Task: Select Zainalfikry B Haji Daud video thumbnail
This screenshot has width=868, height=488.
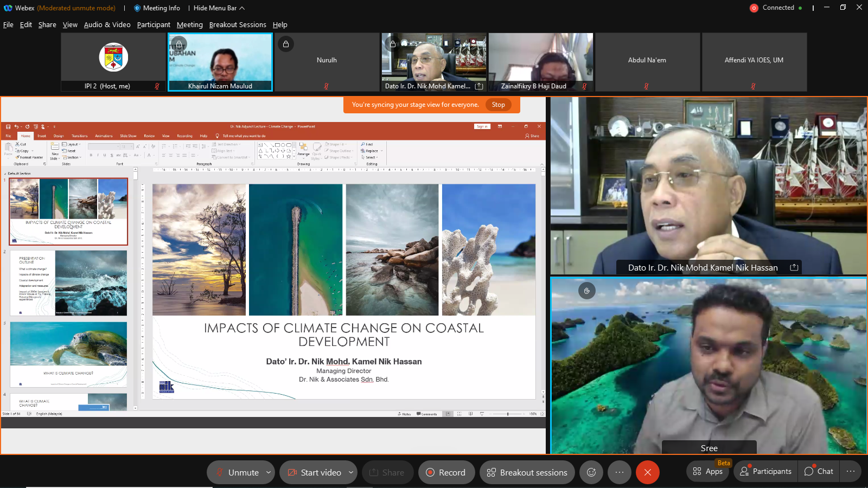Action: click(541, 62)
